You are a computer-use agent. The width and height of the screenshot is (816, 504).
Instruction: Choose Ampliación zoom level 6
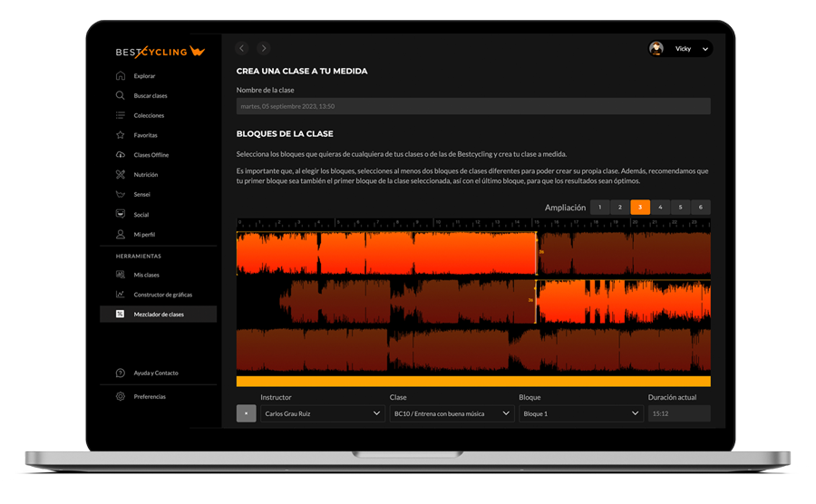(x=700, y=208)
